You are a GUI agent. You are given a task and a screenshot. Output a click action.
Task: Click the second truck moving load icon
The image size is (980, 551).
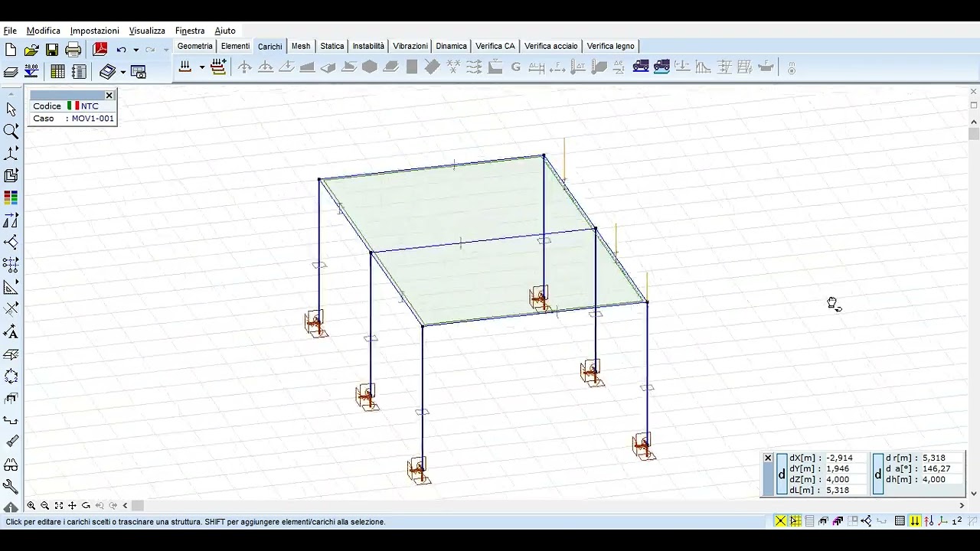coord(661,67)
